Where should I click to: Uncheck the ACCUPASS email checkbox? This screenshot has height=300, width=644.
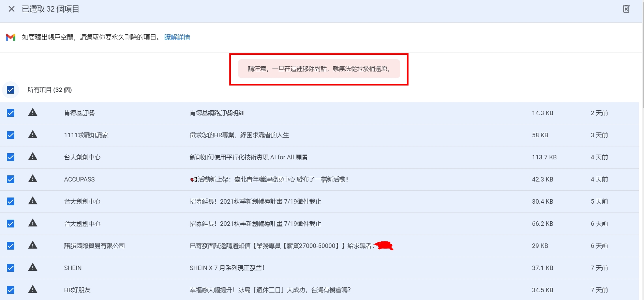click(x=11, y=179)
